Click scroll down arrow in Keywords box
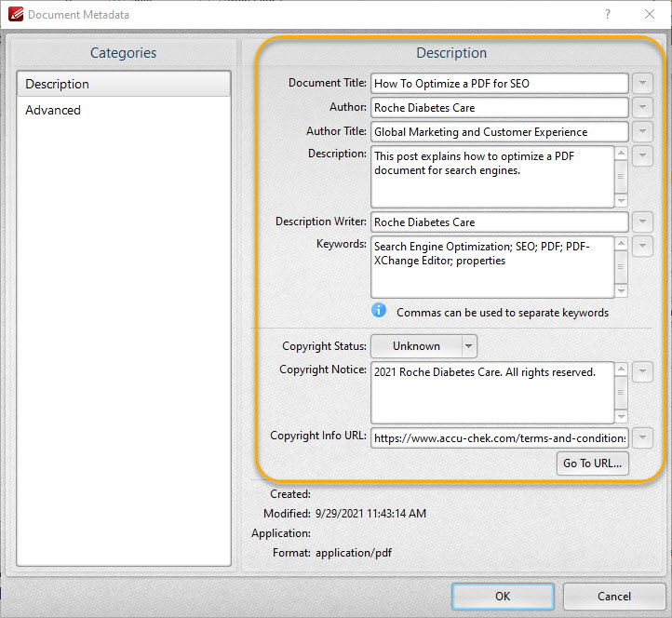 (621, 291)
